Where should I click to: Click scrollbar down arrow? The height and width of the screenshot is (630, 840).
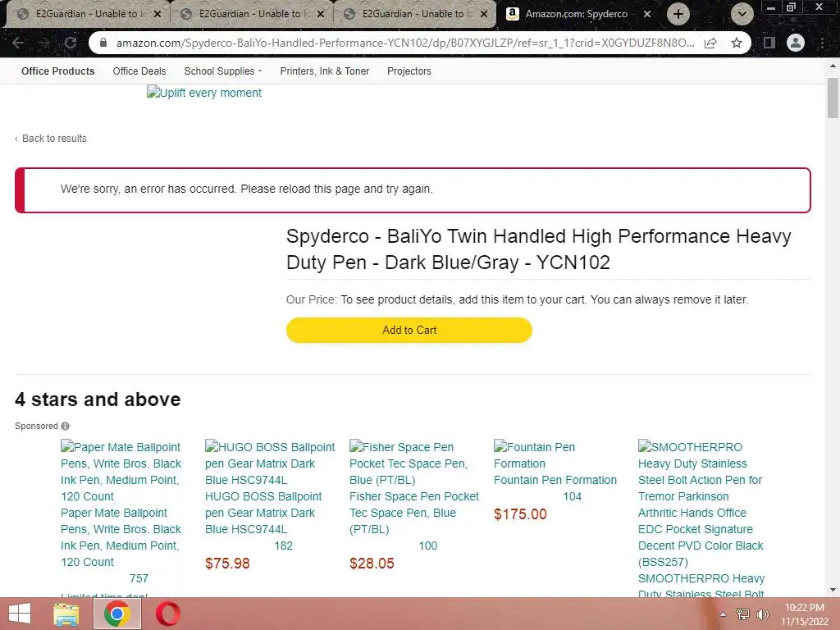point(833,591)
